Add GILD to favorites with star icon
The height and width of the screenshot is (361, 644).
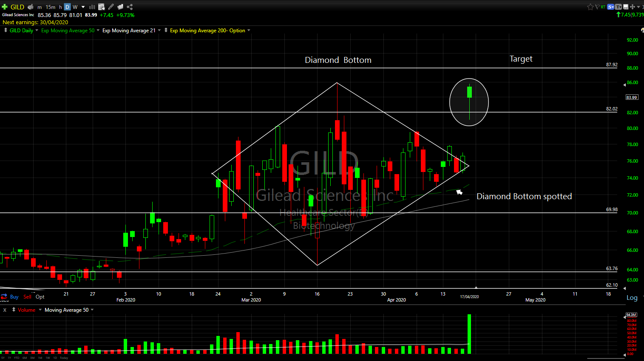[x=590, y=7]
